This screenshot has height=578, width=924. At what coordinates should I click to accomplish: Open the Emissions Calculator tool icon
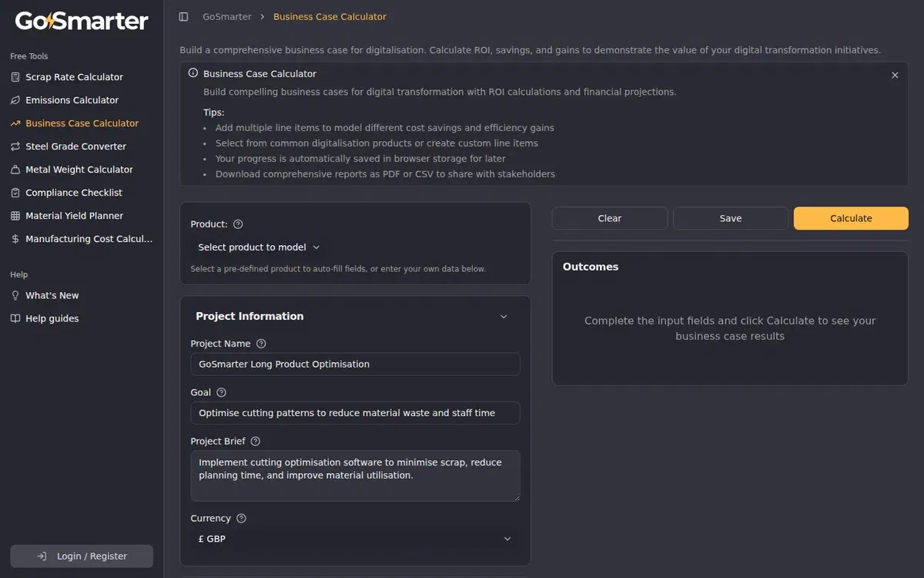14,100
